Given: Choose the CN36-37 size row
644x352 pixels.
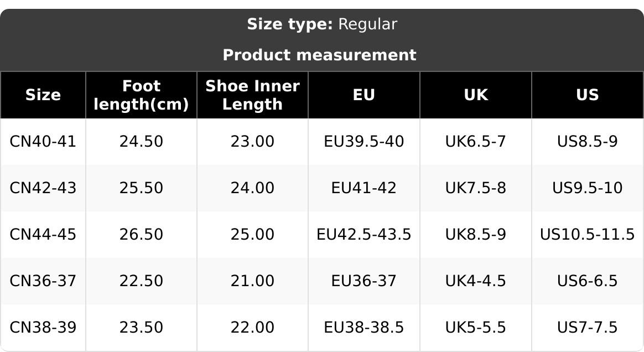Looking at the screenshot, I should pyautogui.click(x=43, y=281).
